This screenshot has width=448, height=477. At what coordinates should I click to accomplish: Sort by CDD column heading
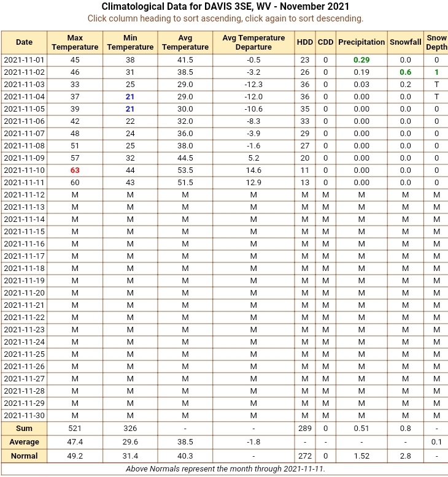click(x=326, y=42)
